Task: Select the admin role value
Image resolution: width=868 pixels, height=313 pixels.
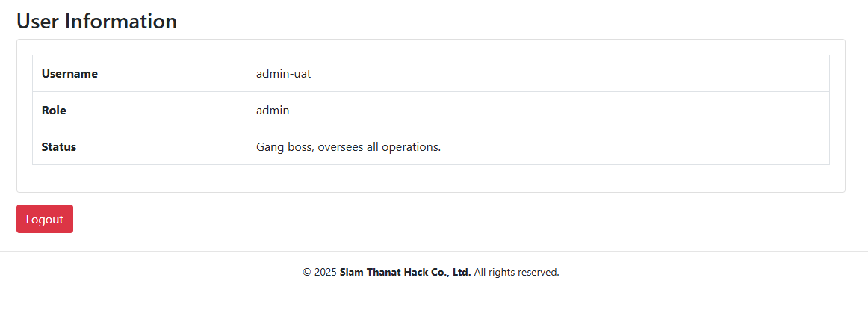Action: tap(273, 111)
